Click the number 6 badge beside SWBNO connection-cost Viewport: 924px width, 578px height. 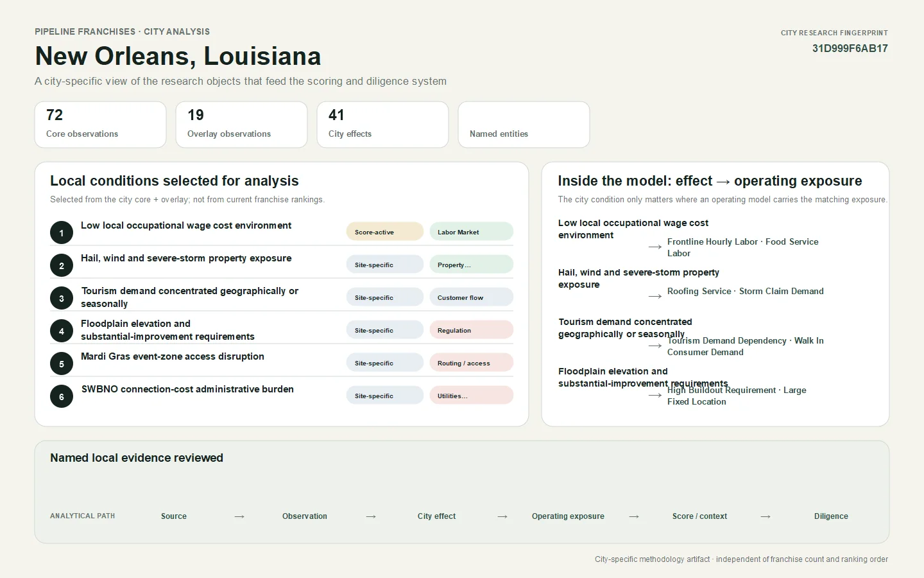[62, 396]
